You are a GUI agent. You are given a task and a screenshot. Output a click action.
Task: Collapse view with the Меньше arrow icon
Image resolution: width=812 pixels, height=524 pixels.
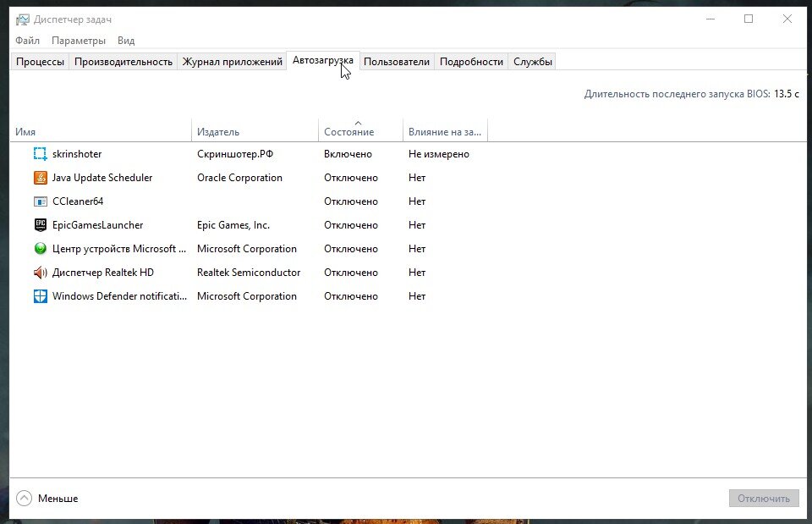tap(24, 499)
